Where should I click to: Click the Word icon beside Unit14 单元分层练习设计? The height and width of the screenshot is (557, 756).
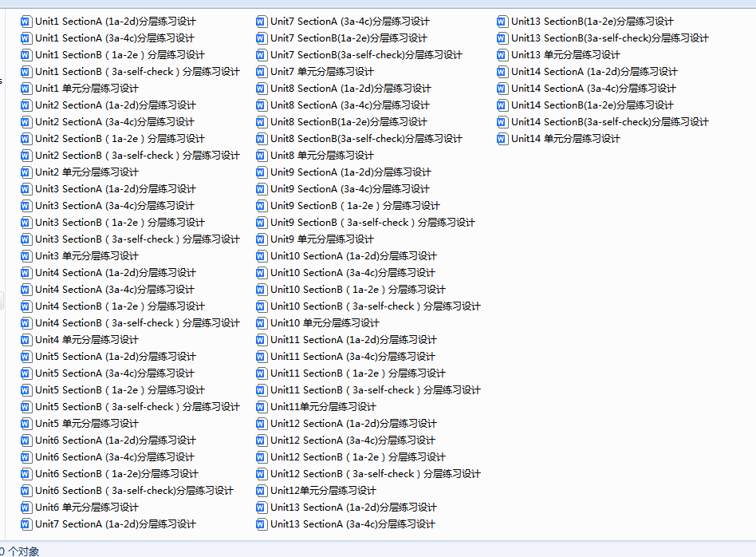[502, 139]
